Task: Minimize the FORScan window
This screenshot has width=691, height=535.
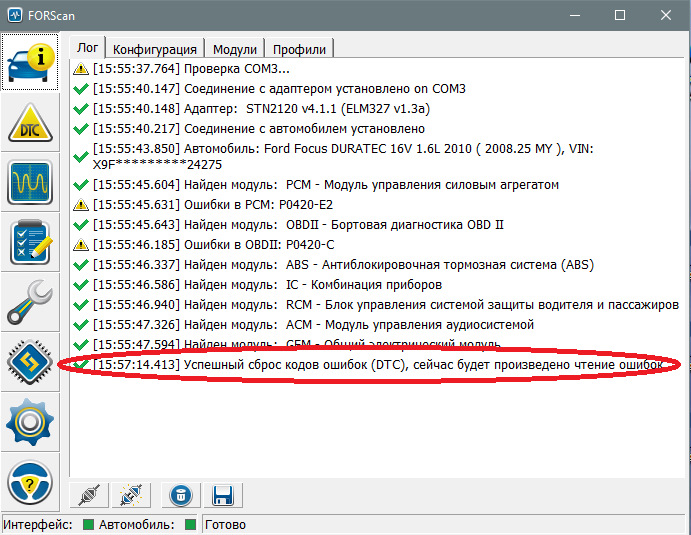Action: pyautogui.click(x=575, y=15)
